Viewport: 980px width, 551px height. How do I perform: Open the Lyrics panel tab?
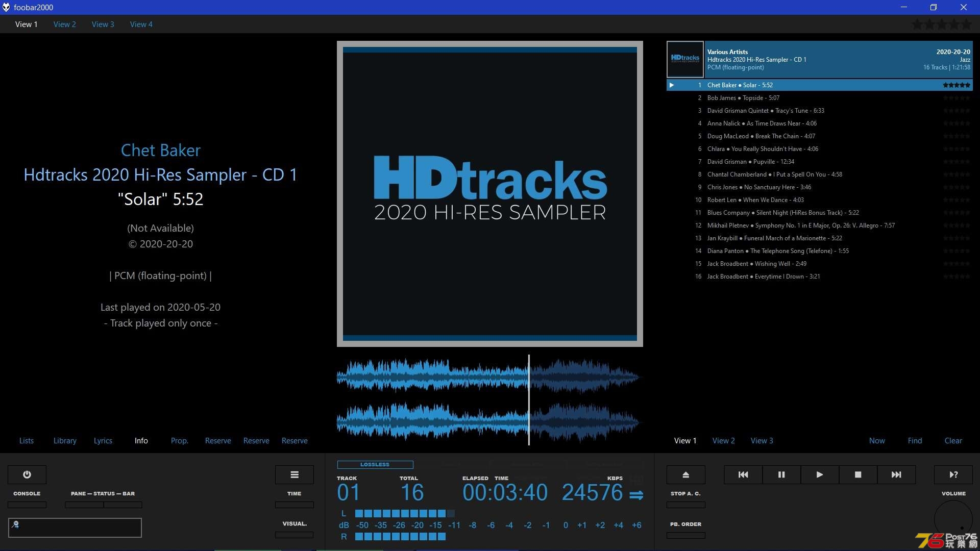point(103,441)
